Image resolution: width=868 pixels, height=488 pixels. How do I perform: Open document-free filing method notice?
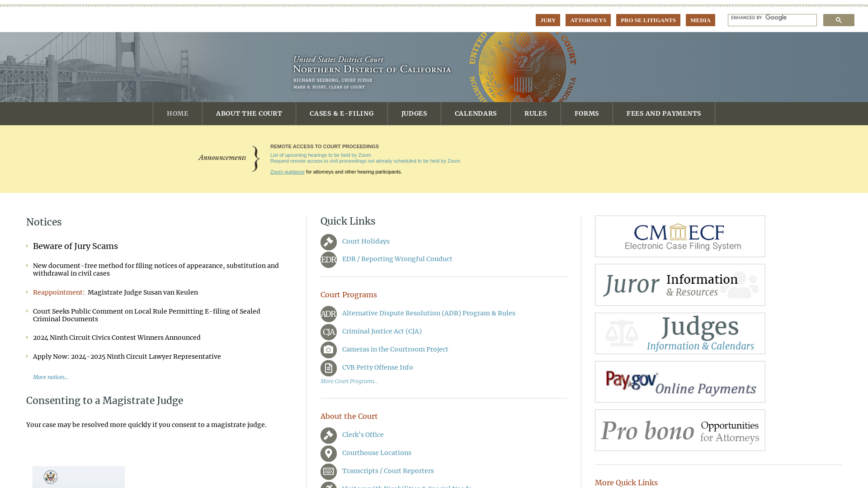[156, 269]
